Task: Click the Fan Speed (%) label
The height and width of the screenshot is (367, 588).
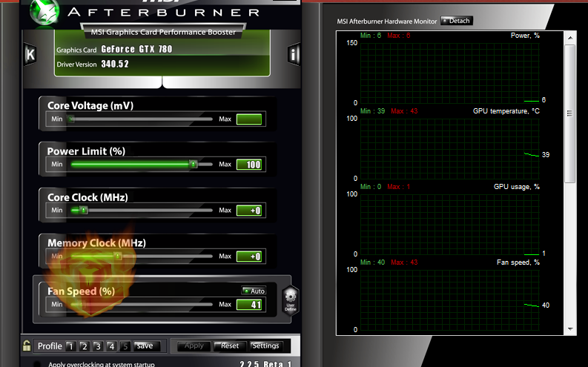Action: (81, 291)
